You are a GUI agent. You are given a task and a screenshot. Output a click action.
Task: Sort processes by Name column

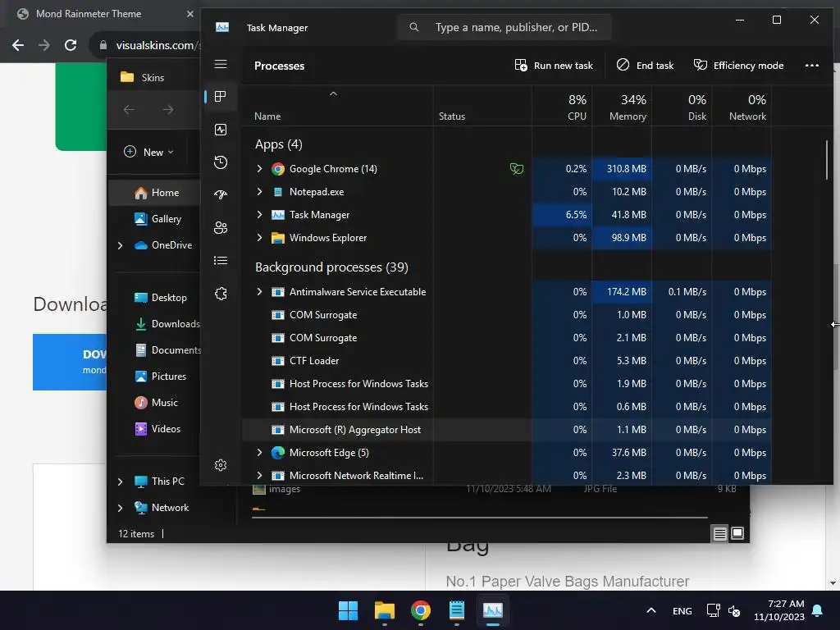[337, 106]
